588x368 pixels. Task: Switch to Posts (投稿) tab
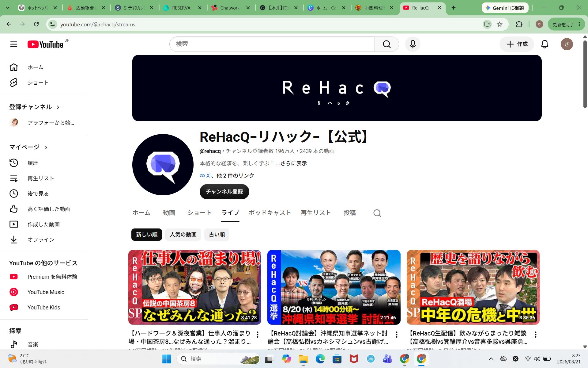coord(350,213)
